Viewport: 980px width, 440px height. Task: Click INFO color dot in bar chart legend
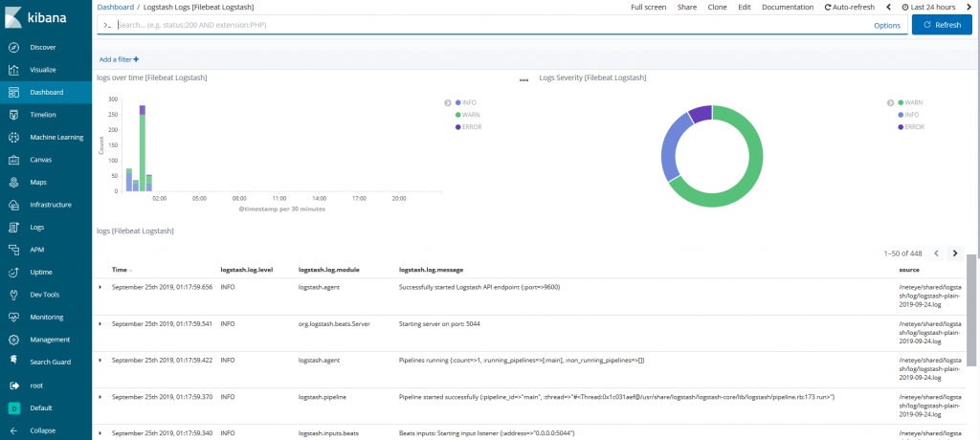coord(458,102)
